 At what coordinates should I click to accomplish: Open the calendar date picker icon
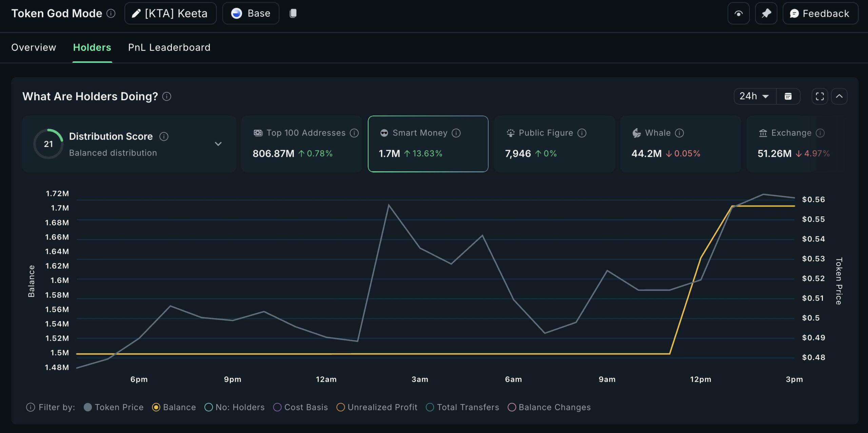tap(788, 97)
